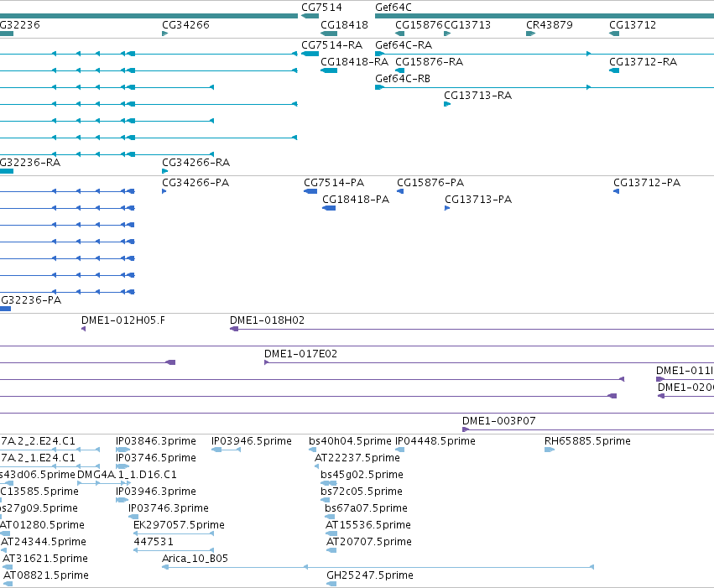Open the AT08821.5prime EST label
This screenshot has width=714, height=588.
[x=46, y=575]
